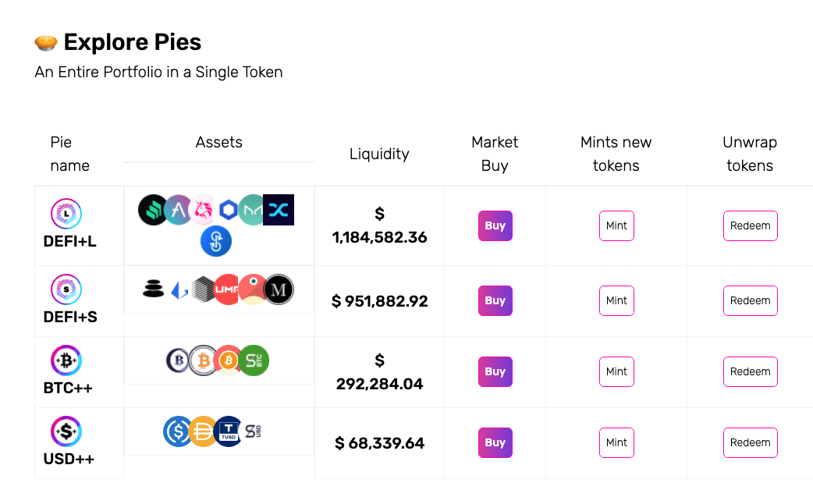Viewport: 813px width, 504px height.
Task: Click the Chainlink hexagon icon
Action: click(x=228, y=210)
